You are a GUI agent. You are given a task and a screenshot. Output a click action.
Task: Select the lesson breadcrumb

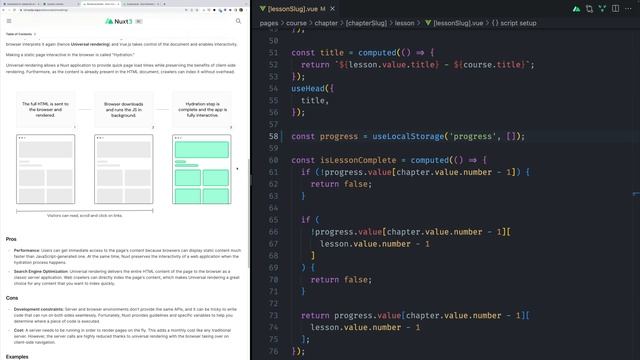pos(404,23)
